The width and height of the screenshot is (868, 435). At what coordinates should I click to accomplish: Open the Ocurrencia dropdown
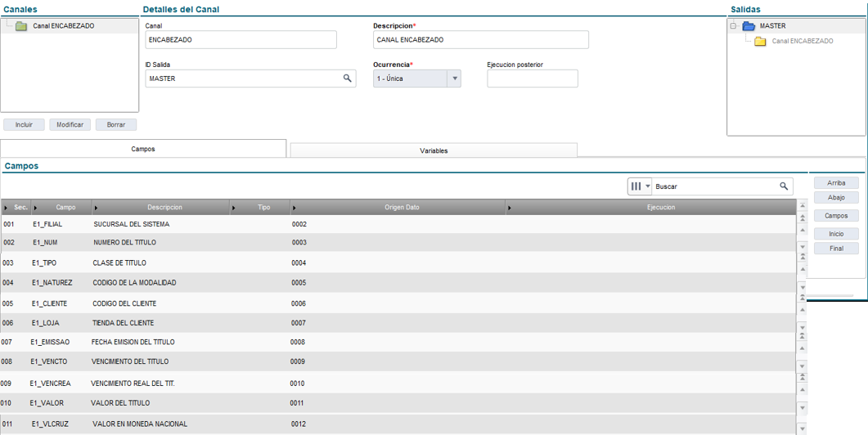[453, 78]
